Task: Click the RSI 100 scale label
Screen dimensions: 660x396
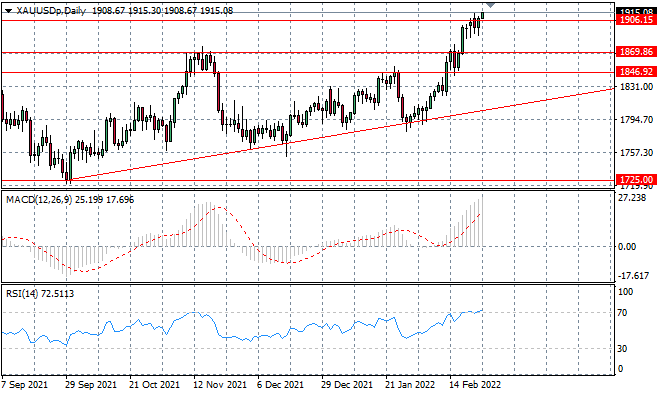Action: pyautogui.click(x=625, y=292)
